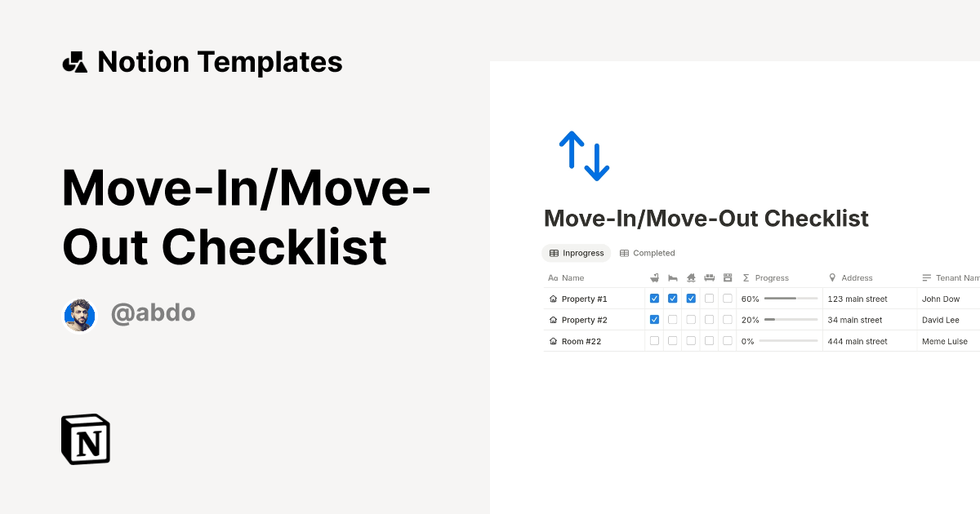
Task: Click the location pin icon beside Address
Action: (x=832, y=277)
